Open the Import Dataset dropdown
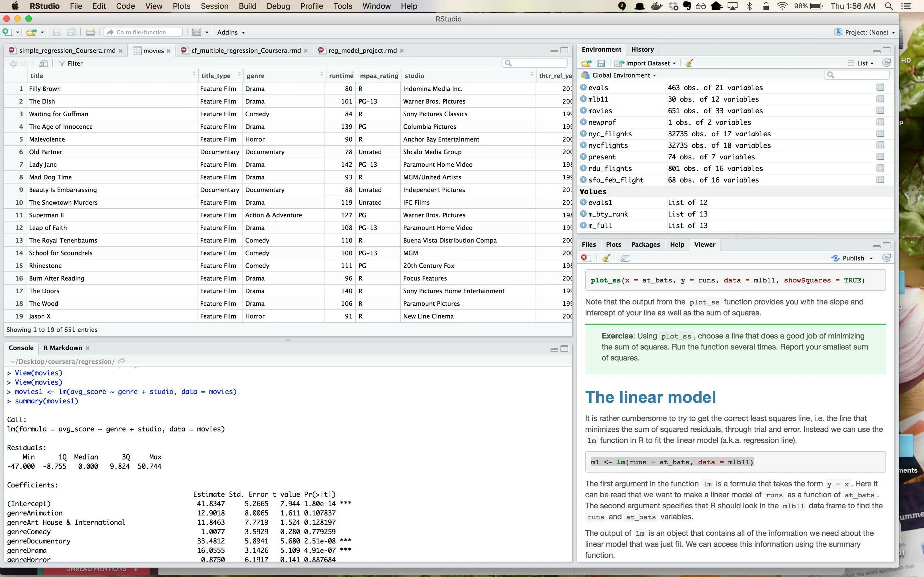The width and height of the screenshot is (924, 577). coord(648,63)
